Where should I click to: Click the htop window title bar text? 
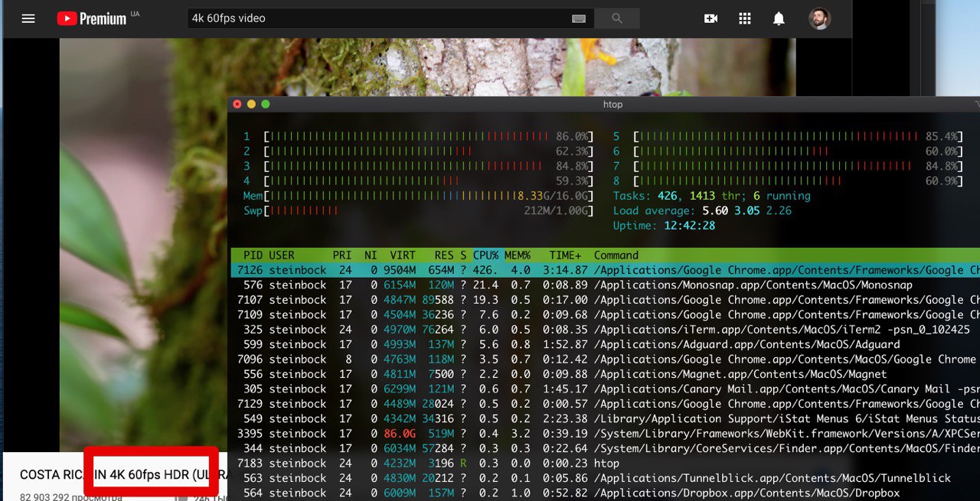(x=612, y=104)
